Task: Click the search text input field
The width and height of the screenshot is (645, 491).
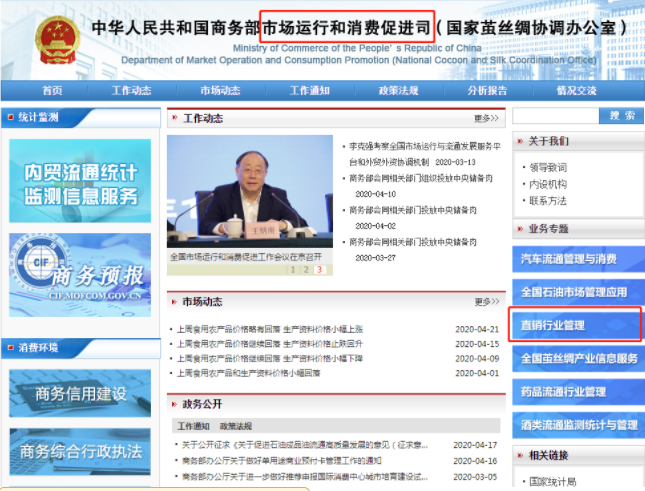Action: click(x=555, y=116)
